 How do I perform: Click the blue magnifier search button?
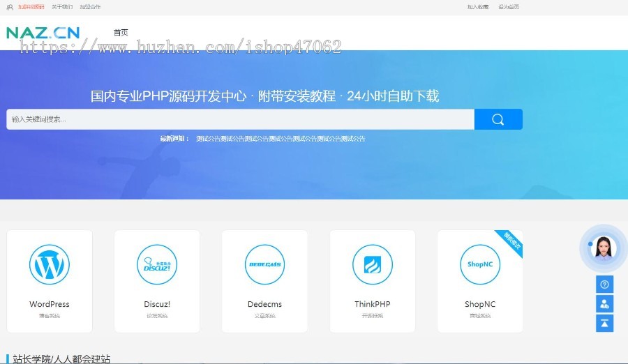coord(498,119)
